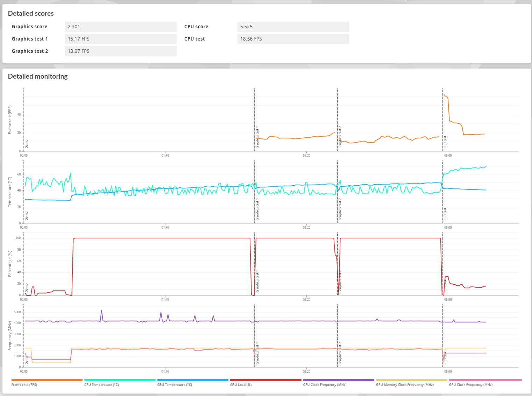Select the Graphics test 1 value 15.17 FPS

121,39
